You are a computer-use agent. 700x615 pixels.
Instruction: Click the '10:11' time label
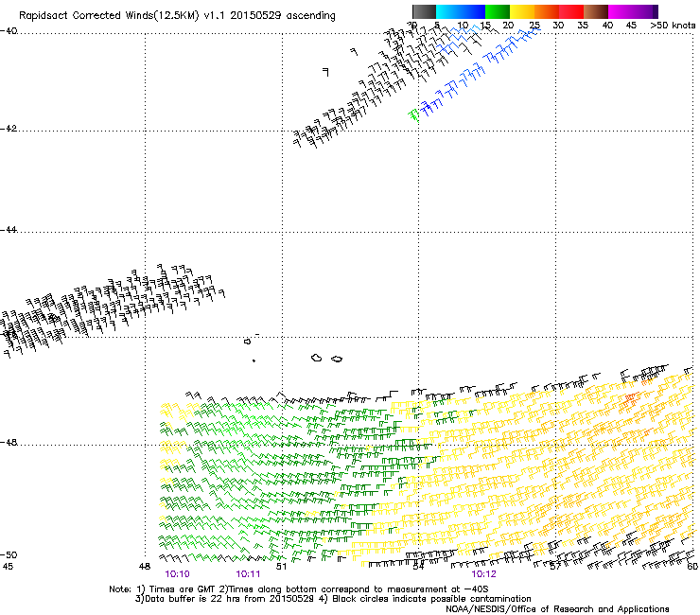tap(248, 574)
